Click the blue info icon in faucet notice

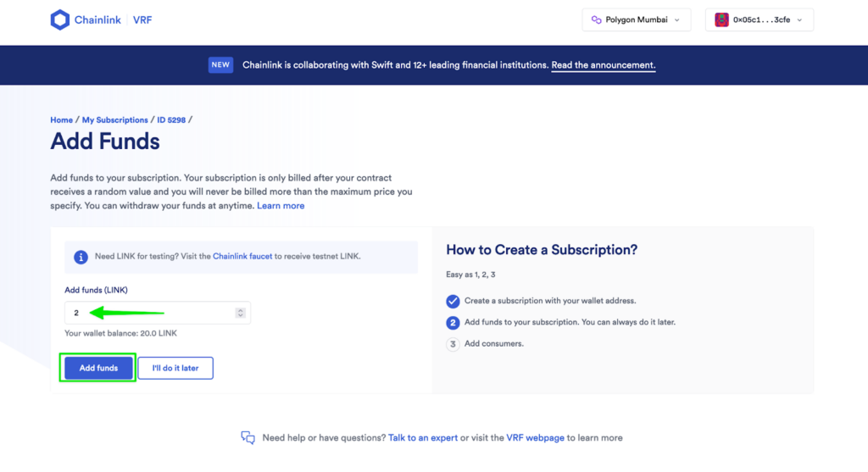point(81,257)
